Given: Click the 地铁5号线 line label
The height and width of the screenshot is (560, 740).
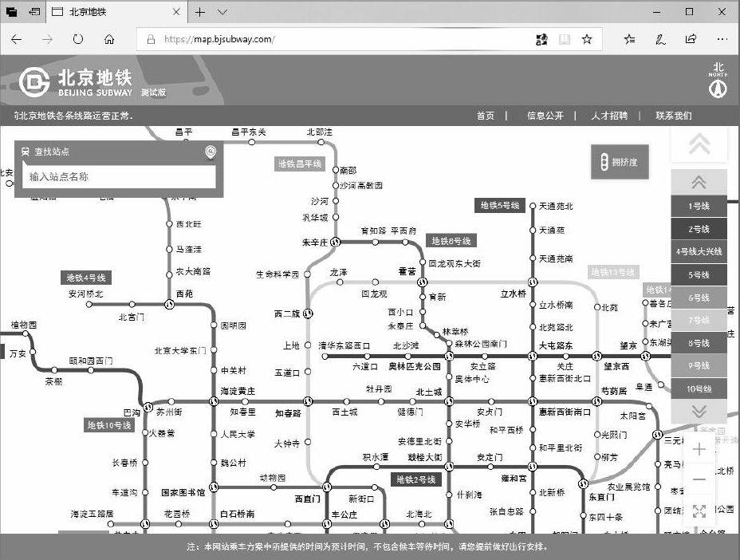Looking at the screenshot, I should pos(500,205).
